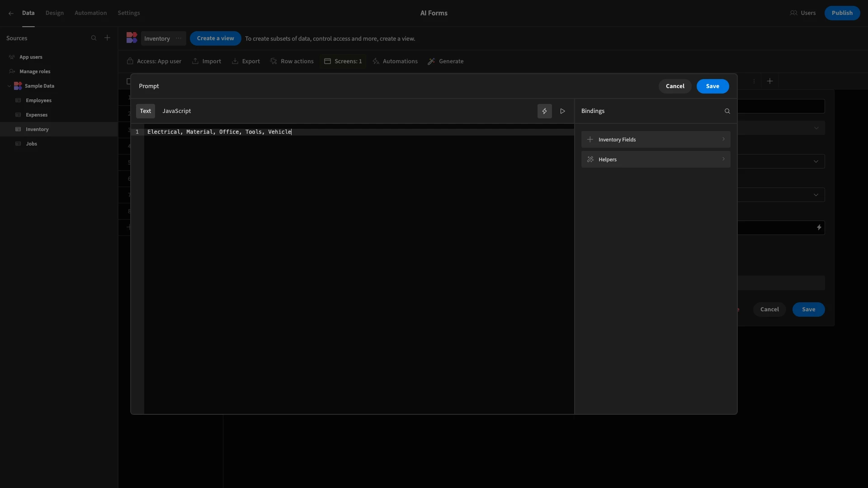Screen dimensions: 868x488
Task: Switch to the JavaScript mode tab
Action: pos(177,111)
